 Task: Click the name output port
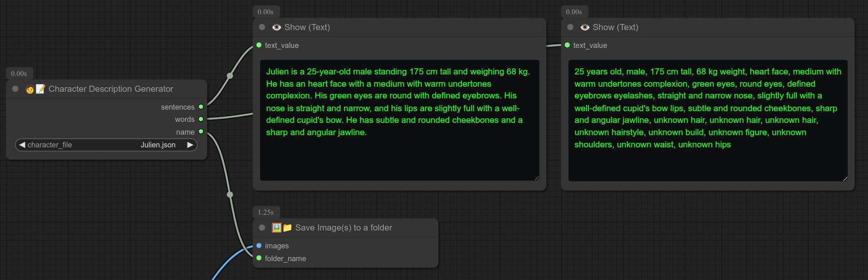[x=201, y=132]
